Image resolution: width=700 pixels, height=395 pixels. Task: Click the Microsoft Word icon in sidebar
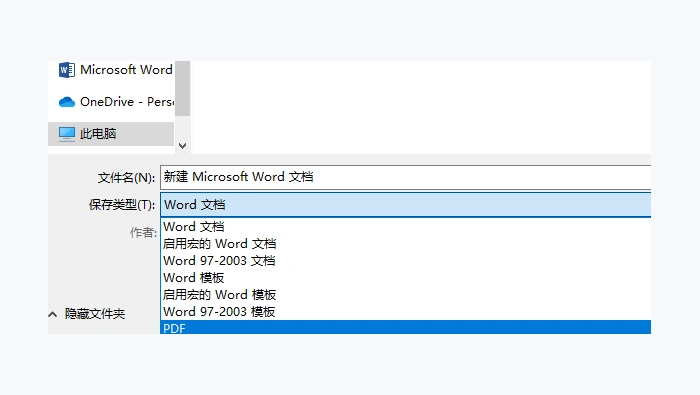[67, 70]
